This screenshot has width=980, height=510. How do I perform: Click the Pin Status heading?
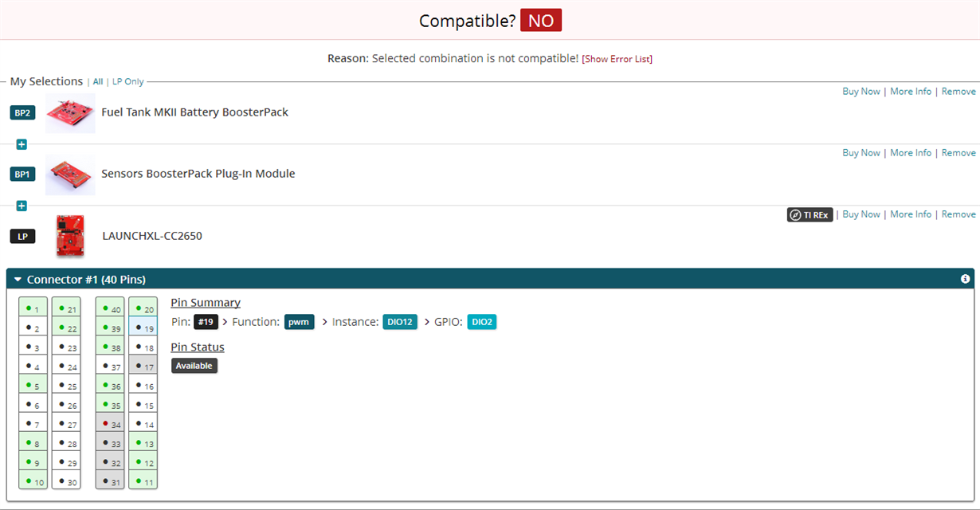pyautogui.click(x=198, y=347)
